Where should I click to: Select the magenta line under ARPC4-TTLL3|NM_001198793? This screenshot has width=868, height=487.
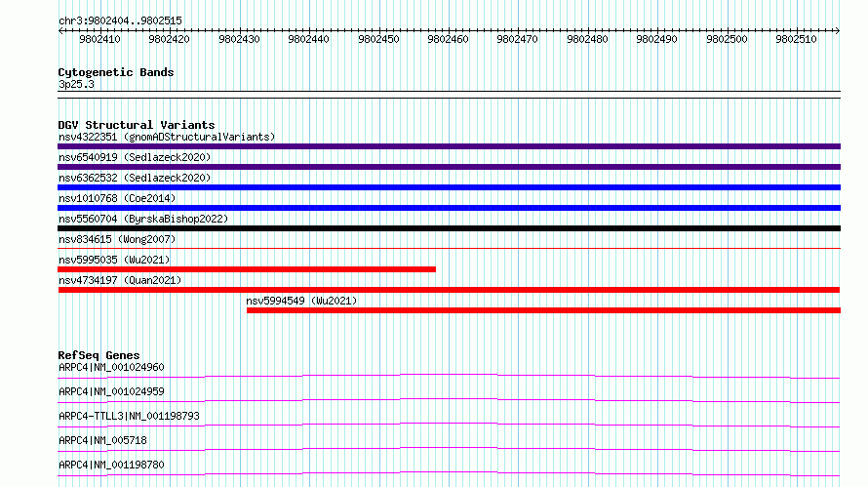449,425
